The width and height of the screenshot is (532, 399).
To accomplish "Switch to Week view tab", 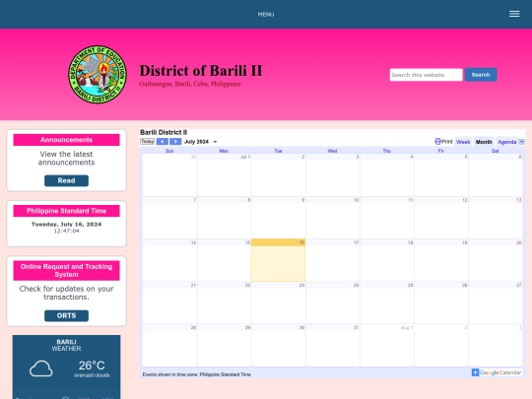I will pyautogui.click(x=463, y=142).
